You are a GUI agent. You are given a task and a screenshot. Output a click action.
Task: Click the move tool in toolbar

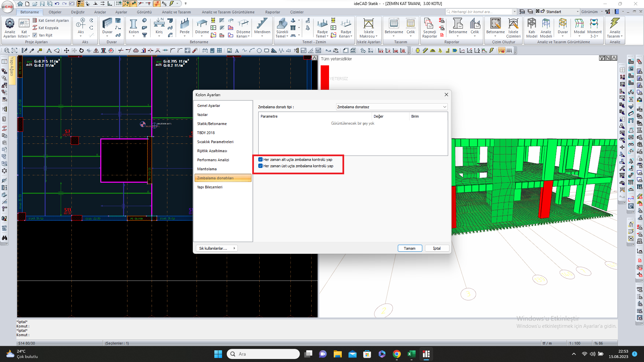click(x=66, y=51)
